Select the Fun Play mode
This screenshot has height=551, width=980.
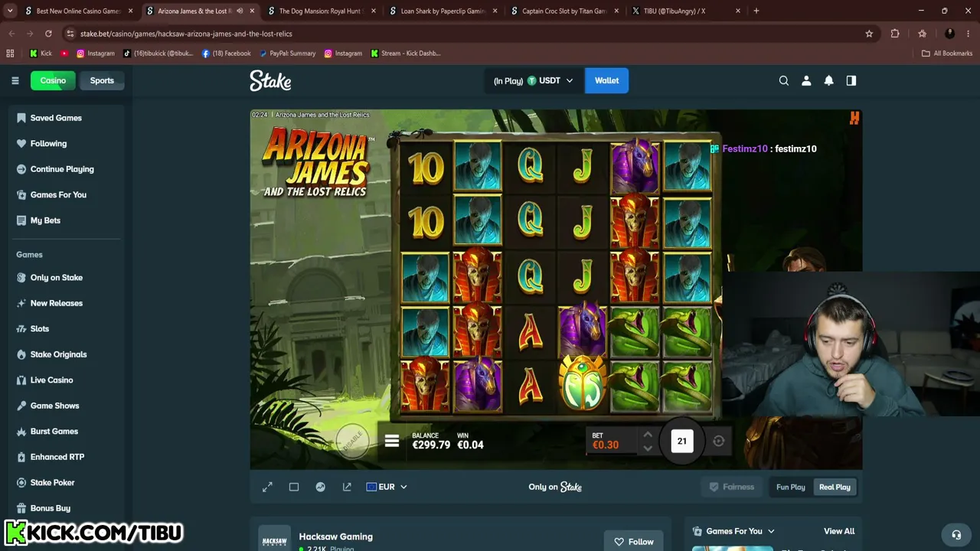(x=791, y=487)
